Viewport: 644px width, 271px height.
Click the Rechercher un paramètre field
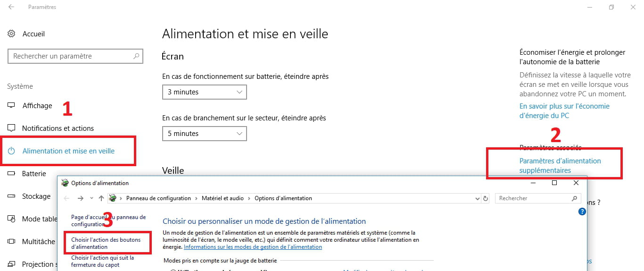(71, 56)
